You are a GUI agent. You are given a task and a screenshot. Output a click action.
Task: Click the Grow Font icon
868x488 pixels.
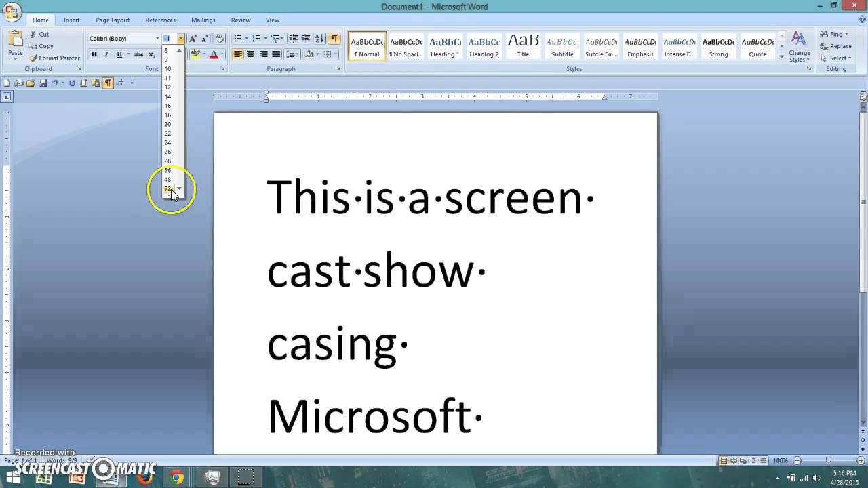193,39
